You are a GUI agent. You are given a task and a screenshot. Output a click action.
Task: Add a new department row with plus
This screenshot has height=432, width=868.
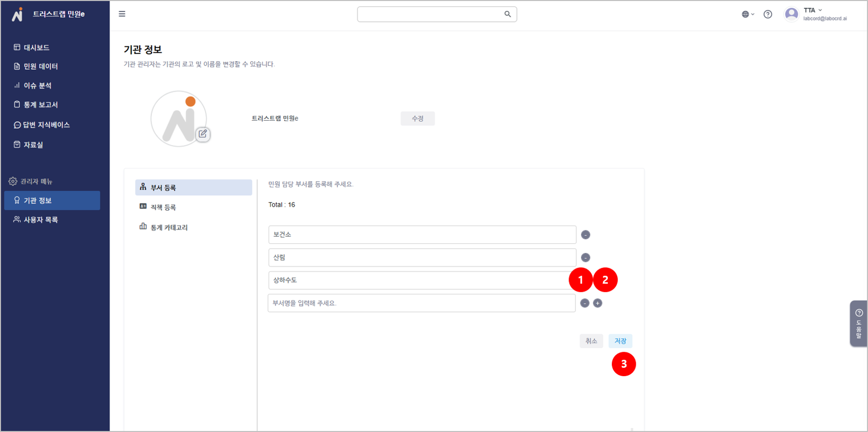coord(597,303)
